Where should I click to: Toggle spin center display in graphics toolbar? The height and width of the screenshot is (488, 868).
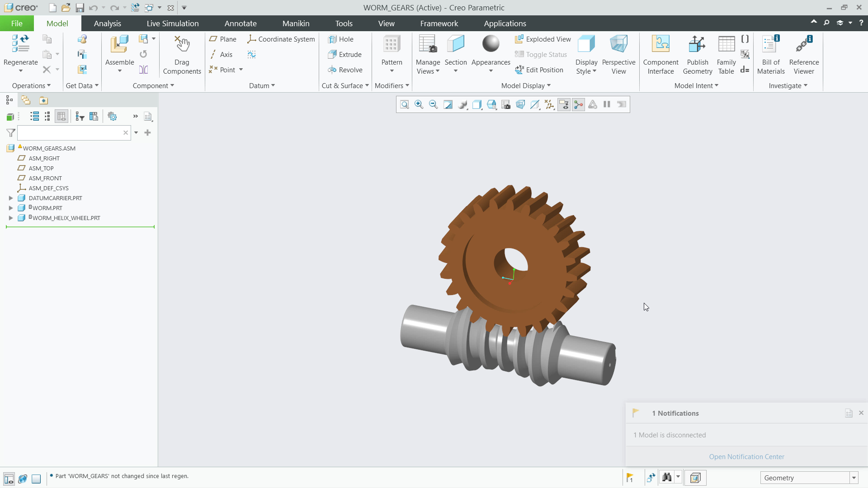click(578, 105)
